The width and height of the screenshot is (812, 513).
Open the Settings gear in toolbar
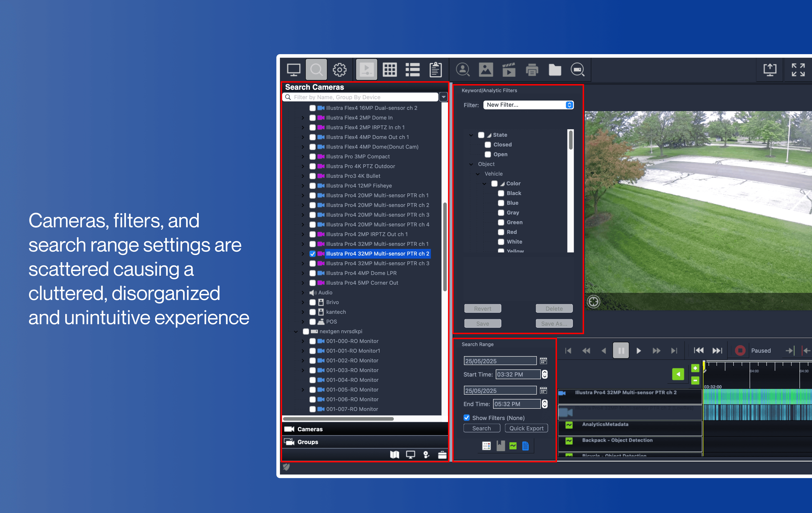(339, 70)
